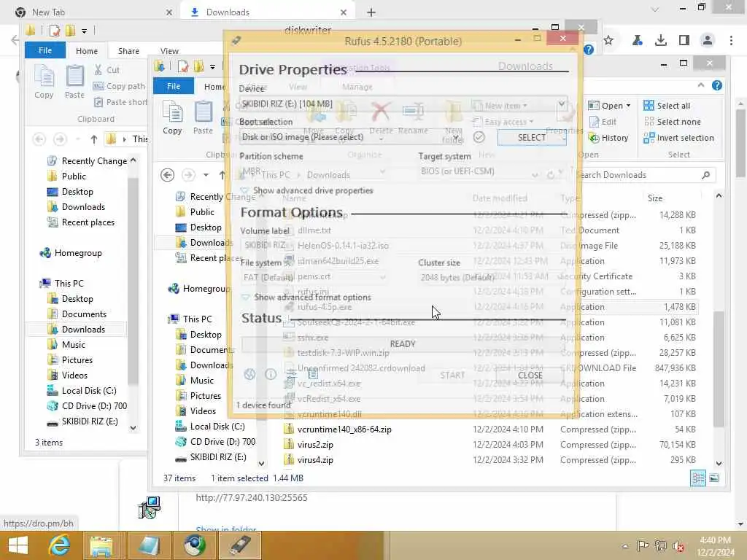Click Cut in back Explorer ribbon

(x=107, y=70)
